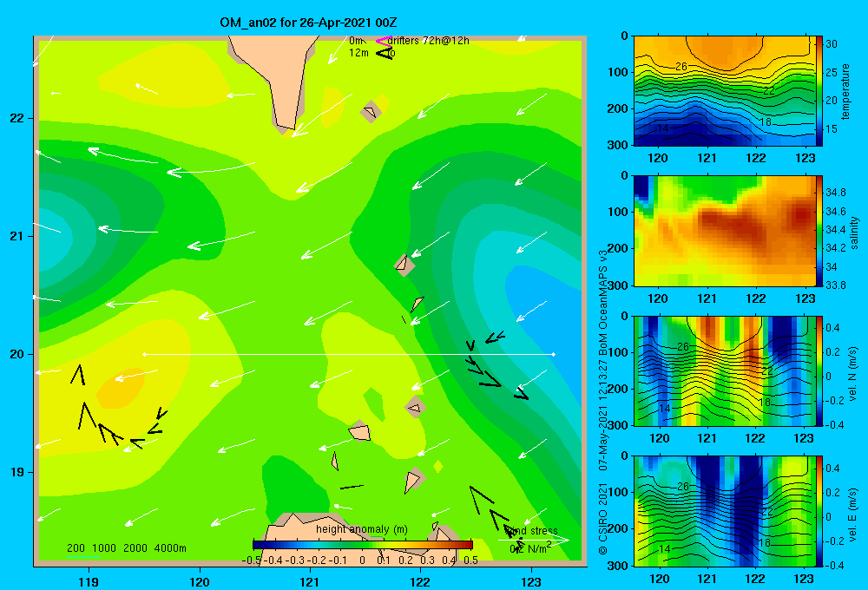This screenshot has width=868, height=590.
Task: Click the vel. E color bar
Action: 819,511
